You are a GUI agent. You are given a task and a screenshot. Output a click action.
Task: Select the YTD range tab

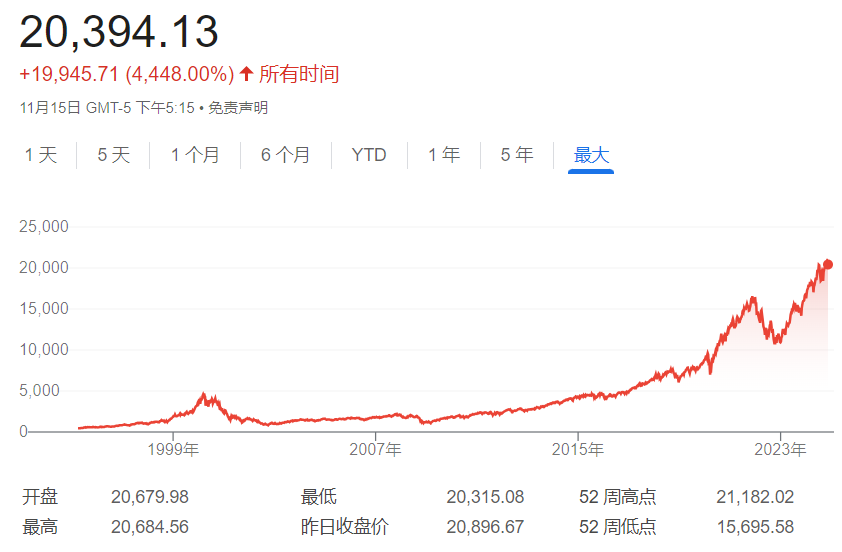369,155
